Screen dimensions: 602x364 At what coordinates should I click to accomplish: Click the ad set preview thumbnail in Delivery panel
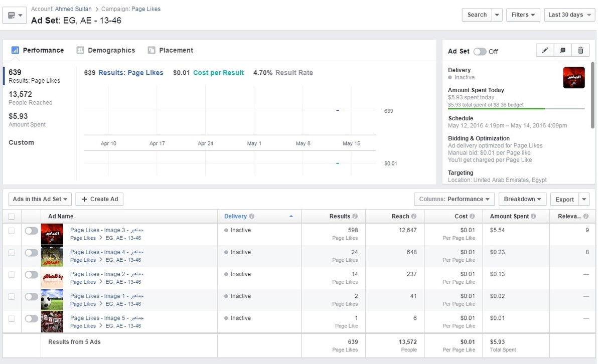click(573, 78)
